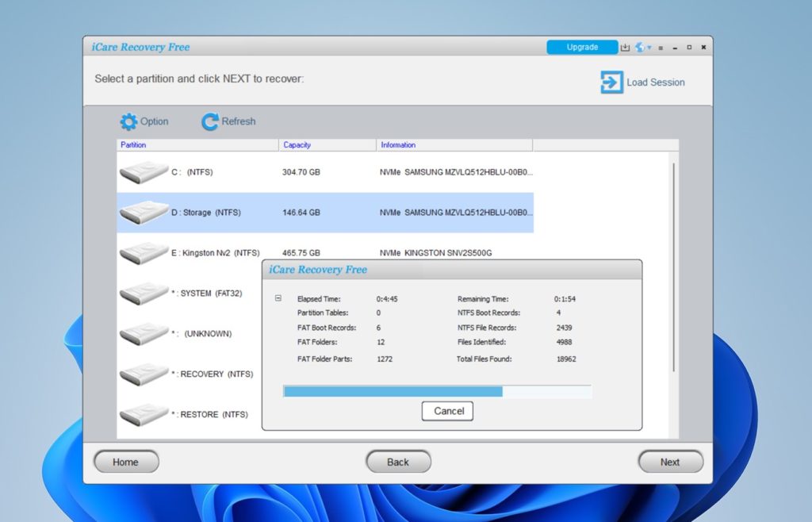Click the language globe icon
Viewport: 812px width, 522px height.
click(640, 48)
